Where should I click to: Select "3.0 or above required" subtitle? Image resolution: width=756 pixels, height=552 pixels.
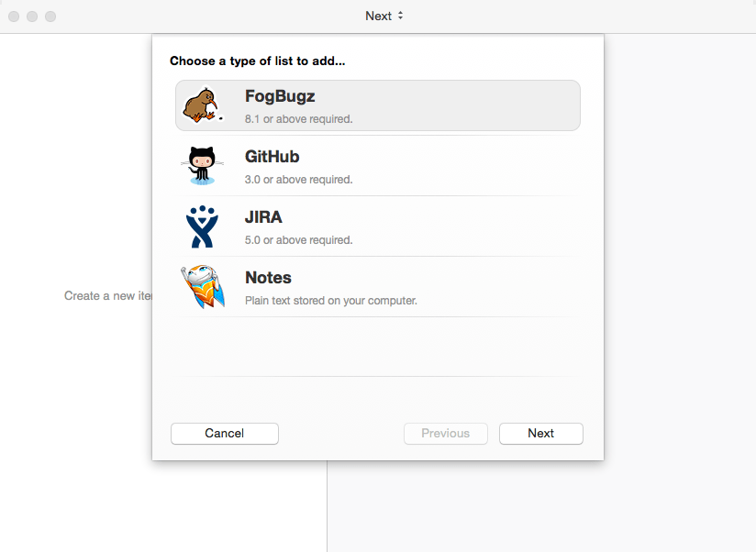(298, 180)
